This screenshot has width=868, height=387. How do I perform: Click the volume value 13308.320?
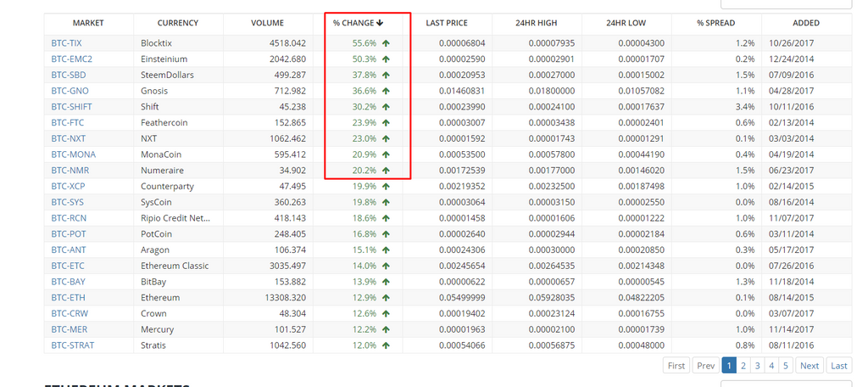click(x=285, y=297)
